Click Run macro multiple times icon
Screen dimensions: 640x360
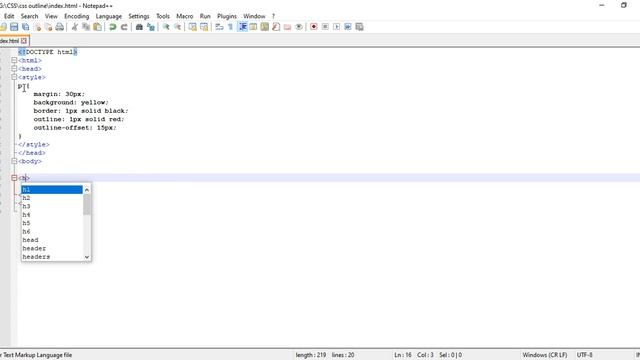click(348, 27)
